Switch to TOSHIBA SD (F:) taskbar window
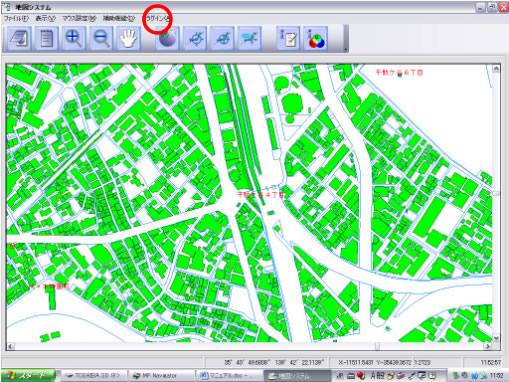Viewport: 509px width, 382px height. click(x=94, y=376)
